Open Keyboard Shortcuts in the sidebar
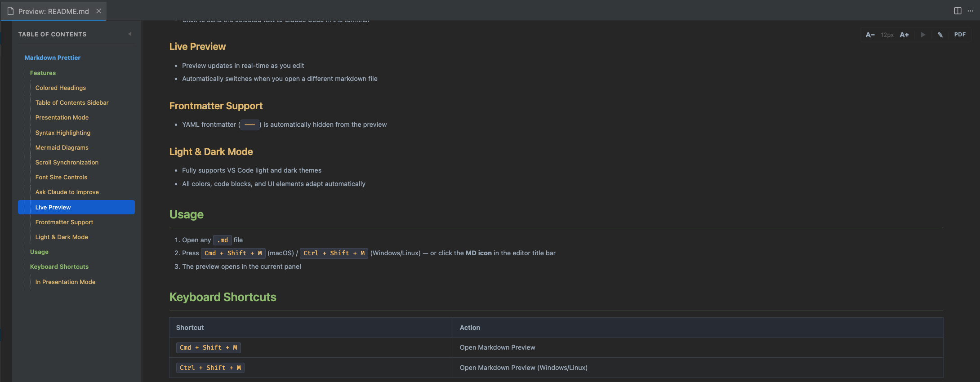Screen dimensions: 980x382 pos(59,267)
